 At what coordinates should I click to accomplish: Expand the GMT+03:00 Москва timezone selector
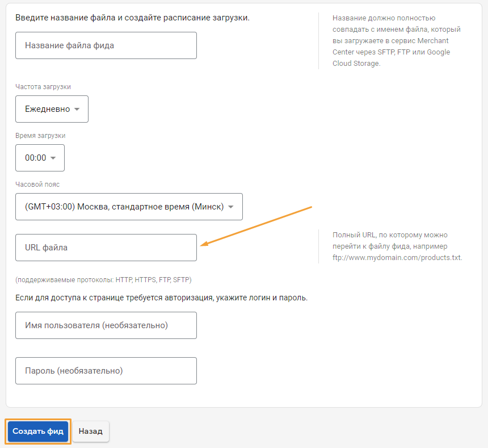click(129, 207)
